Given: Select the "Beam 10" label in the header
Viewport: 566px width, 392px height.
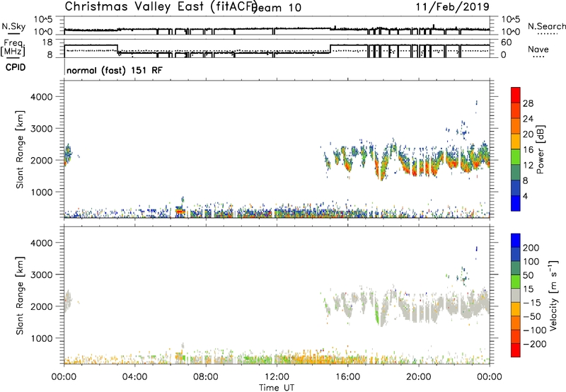Looking at the screenshot, I should (277, 8).
